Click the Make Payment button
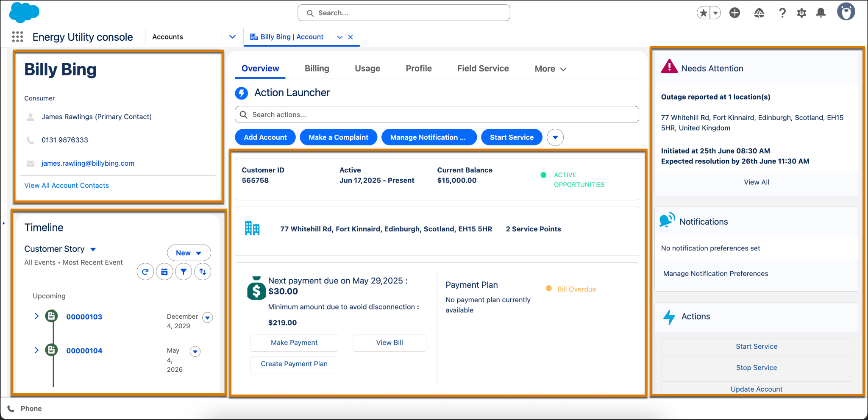 [x=294, y=343]
